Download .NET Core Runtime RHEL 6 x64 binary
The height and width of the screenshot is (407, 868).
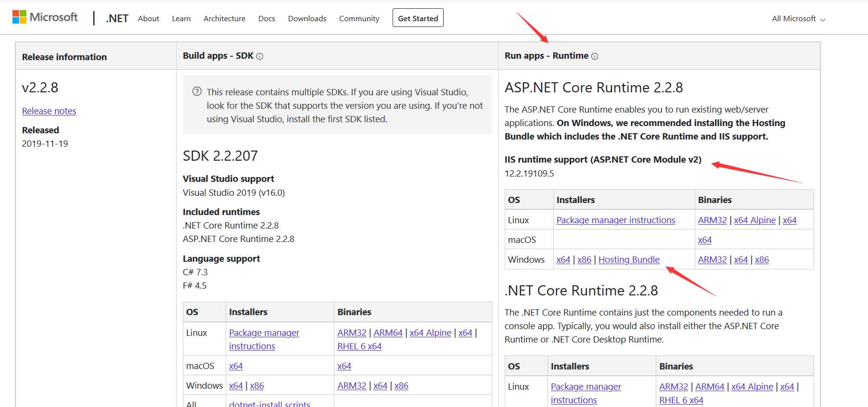681,400
